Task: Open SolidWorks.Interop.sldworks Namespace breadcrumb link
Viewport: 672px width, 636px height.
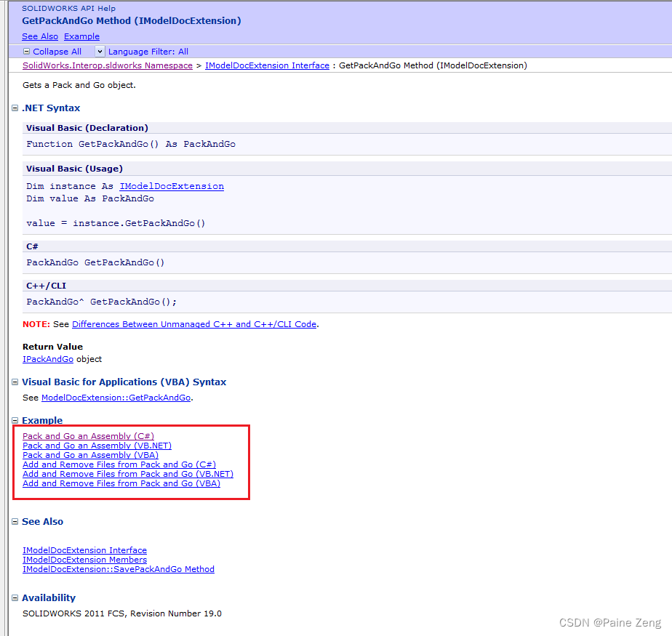Action: point(108,65)
